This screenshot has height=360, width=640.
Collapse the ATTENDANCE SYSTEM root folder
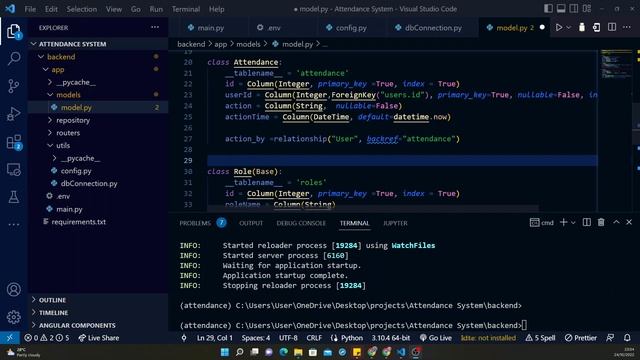[98, 44]
